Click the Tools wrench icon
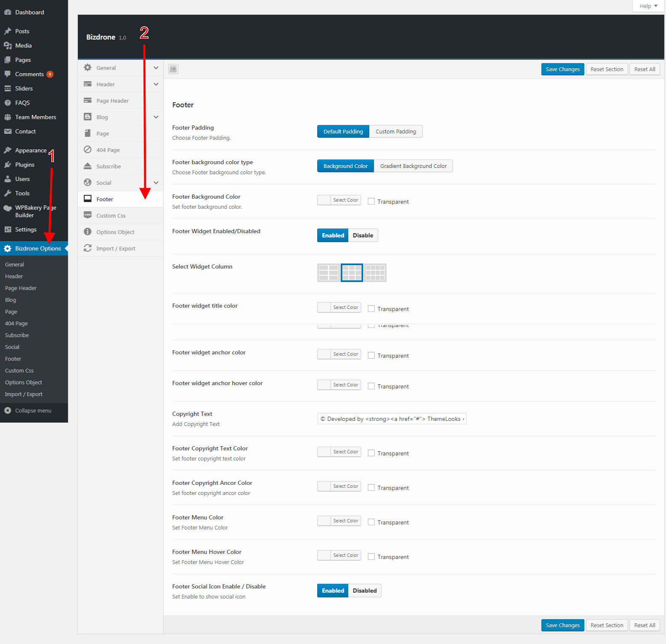The image size is (666, 644). click(x=8, y=193)
